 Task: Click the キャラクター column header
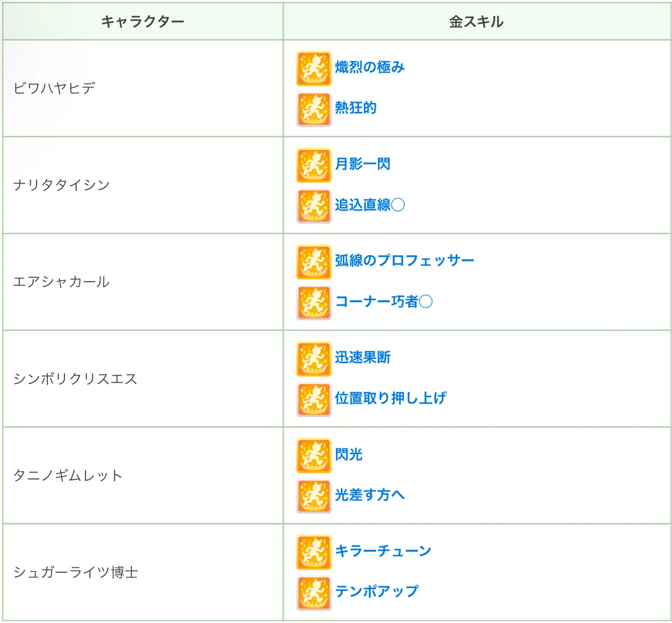pyautogui.click(x=143, y=21)
